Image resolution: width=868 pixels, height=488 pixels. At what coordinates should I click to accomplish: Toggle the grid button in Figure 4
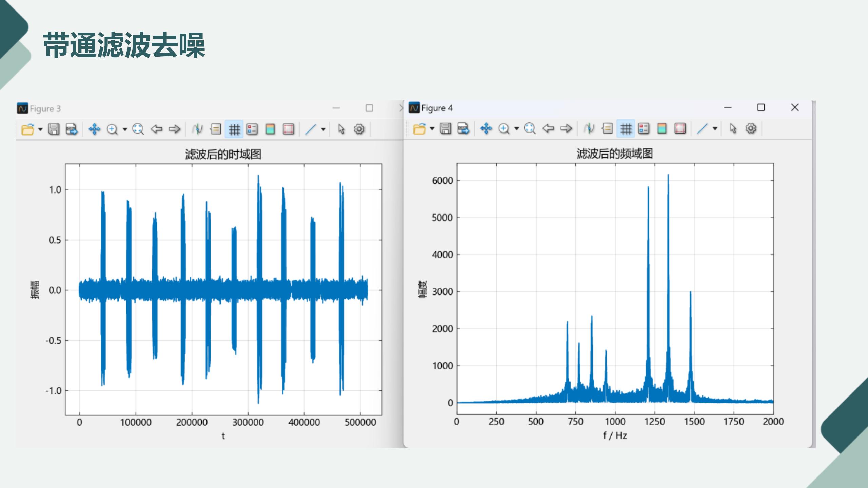click(626, 128)
